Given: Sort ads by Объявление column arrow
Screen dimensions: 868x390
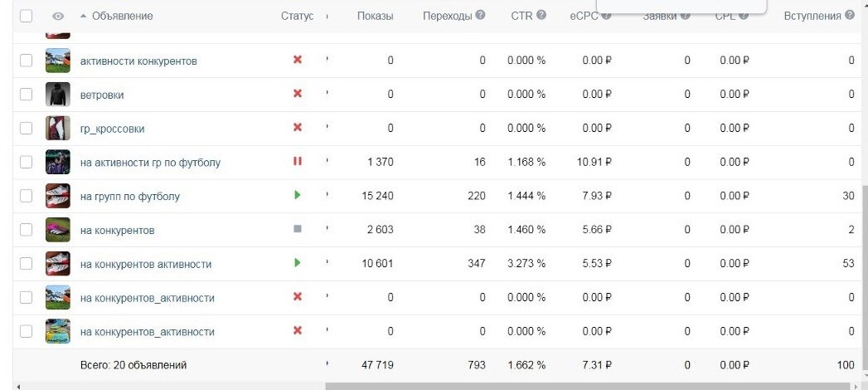Looking at the screenshot, I should pos(84,16).
